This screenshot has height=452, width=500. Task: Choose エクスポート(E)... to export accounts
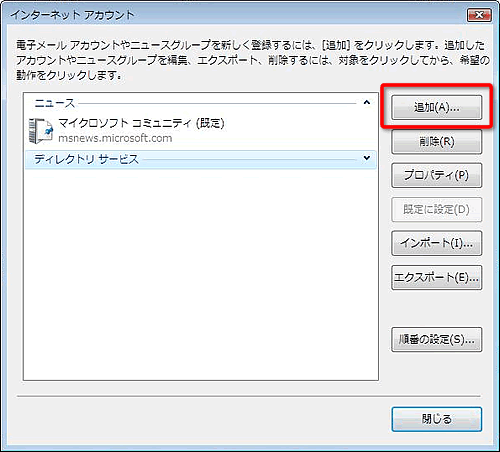[436, 277]
